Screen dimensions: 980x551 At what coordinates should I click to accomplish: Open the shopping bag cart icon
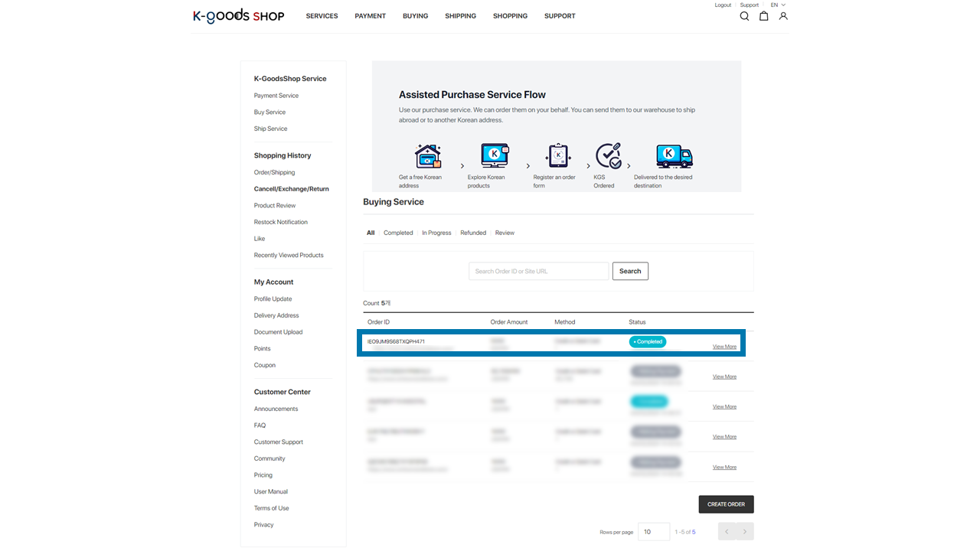(x=763, y=16)
